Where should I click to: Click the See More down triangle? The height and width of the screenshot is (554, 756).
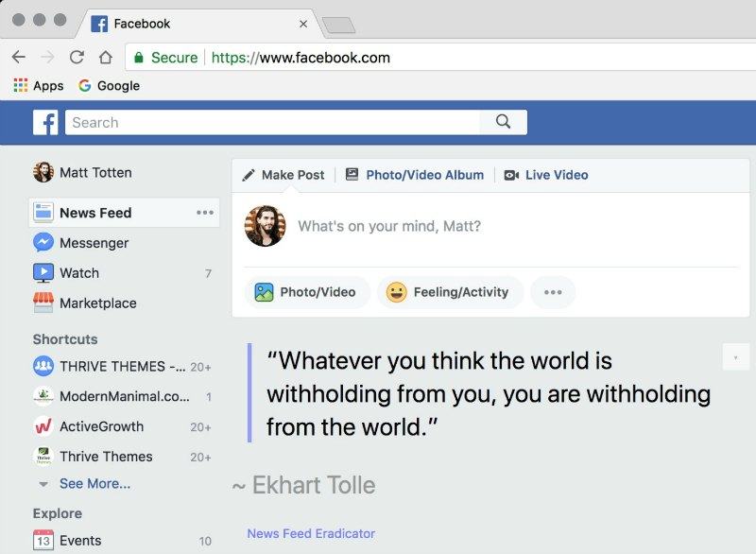click(43, 484)
